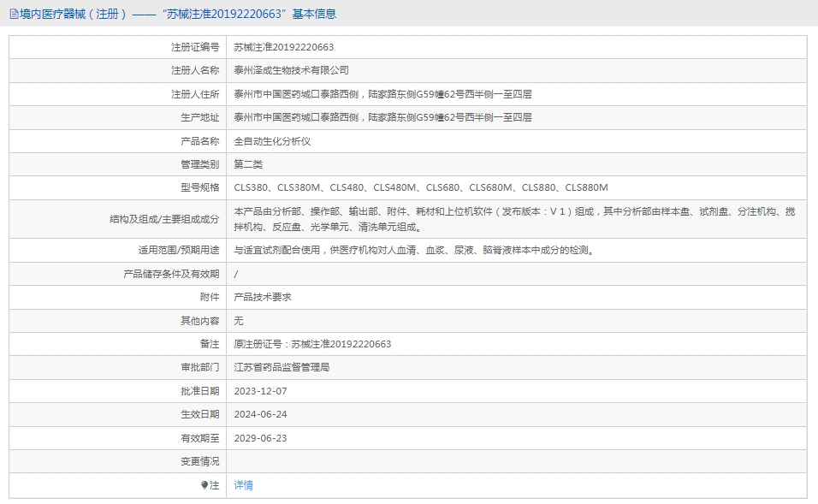Click the lightbulb icon beside 注

204,485
